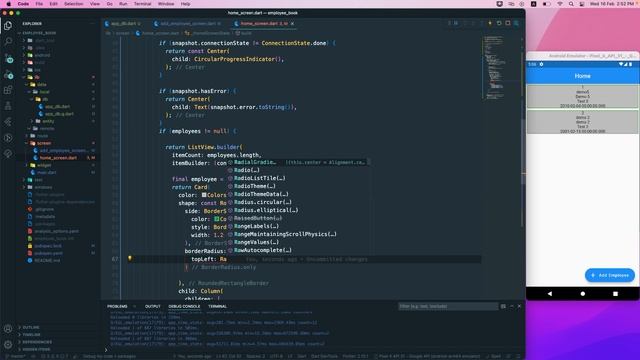640x360 pixels.
Task: Choose RangeMaintainingScrollPhysics(…) from the autocomplete list
Action: tap(299, 234)
